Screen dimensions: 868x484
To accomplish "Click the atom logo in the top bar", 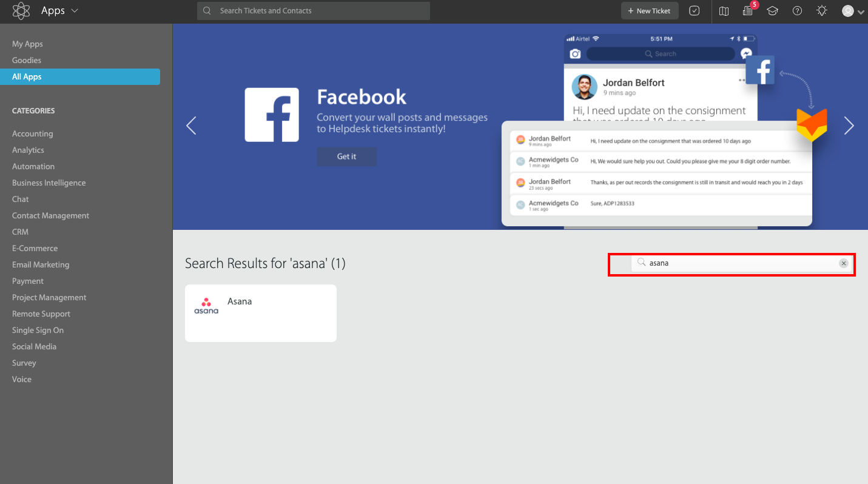I will (x=21, y=11).
